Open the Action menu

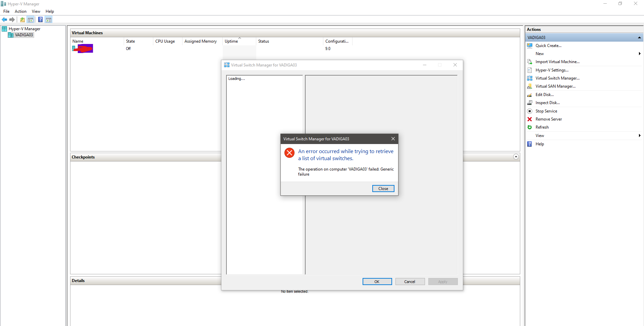click(x=20, y=11)
